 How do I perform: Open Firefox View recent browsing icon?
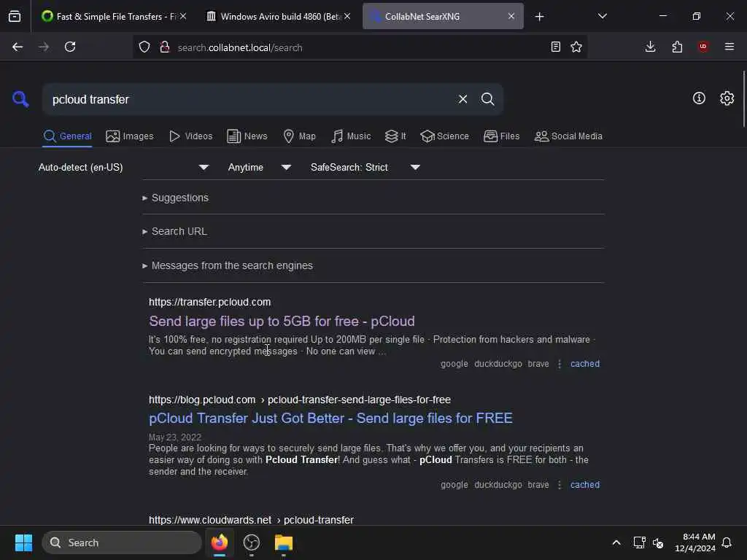click(x=15, y=16)
